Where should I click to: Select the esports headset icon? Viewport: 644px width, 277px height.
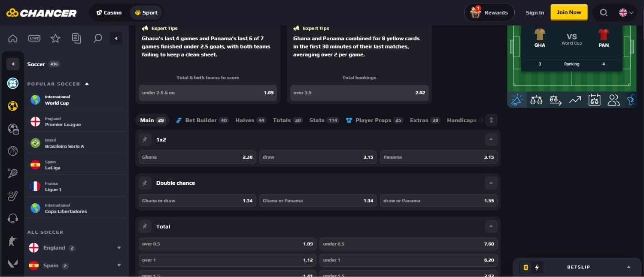point(13,219)
